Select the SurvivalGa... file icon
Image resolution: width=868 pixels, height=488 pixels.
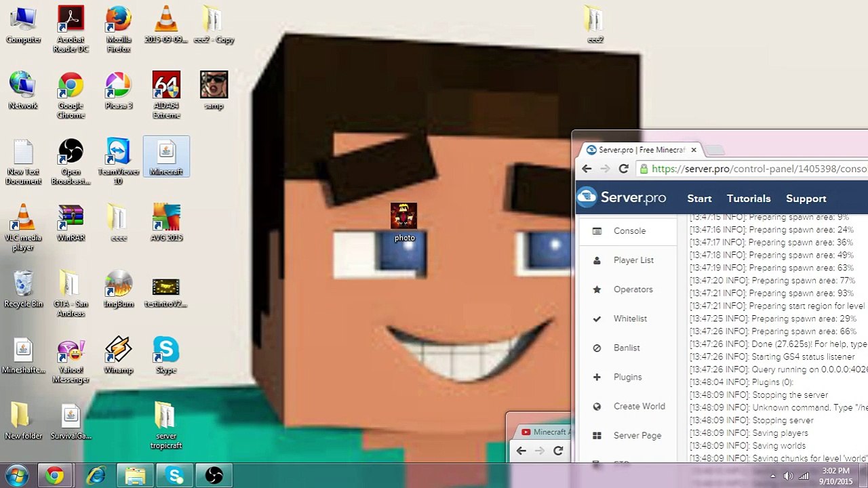tap(71, 421)
